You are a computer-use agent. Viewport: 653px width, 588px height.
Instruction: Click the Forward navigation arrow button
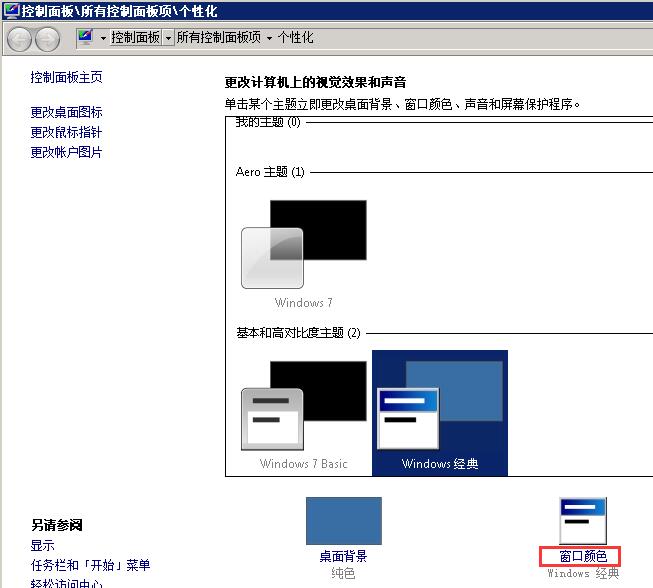point(47,39)
